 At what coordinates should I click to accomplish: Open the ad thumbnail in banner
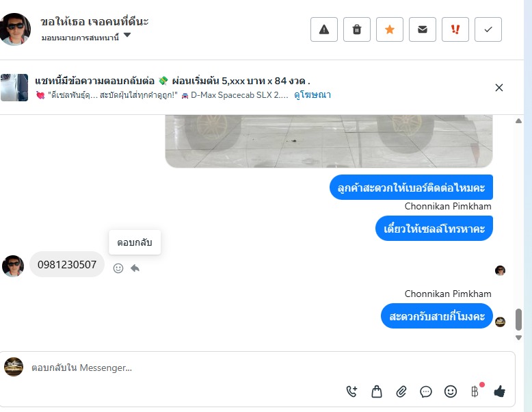(x=14, y=88)
